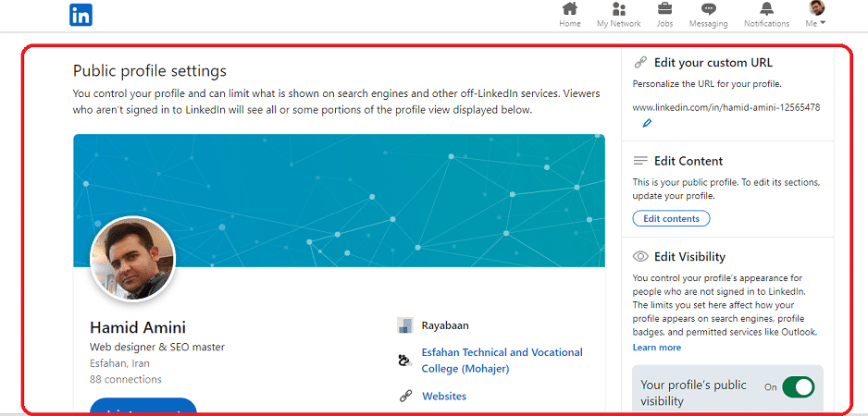868x416 pixels.
Task: Open My Network page
Action: [x=619, y=15]
